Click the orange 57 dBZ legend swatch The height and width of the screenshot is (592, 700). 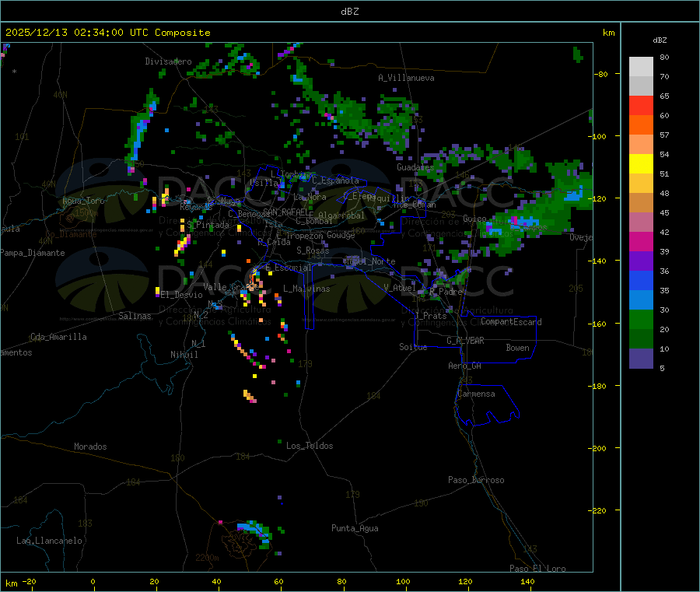(x=641, y=125)
